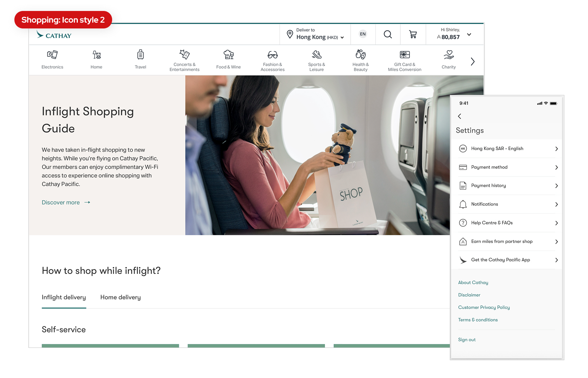The height and width of the screenshot is (378, 588).
Task: Open the About Cathay link
Action: point(473,282)
